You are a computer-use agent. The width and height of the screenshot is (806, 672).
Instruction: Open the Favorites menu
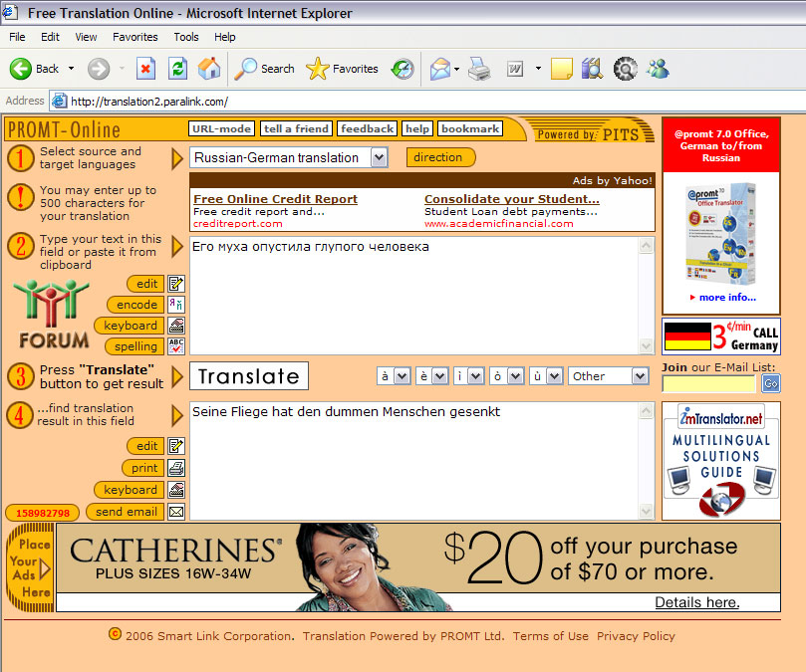(x=134, y=37)
